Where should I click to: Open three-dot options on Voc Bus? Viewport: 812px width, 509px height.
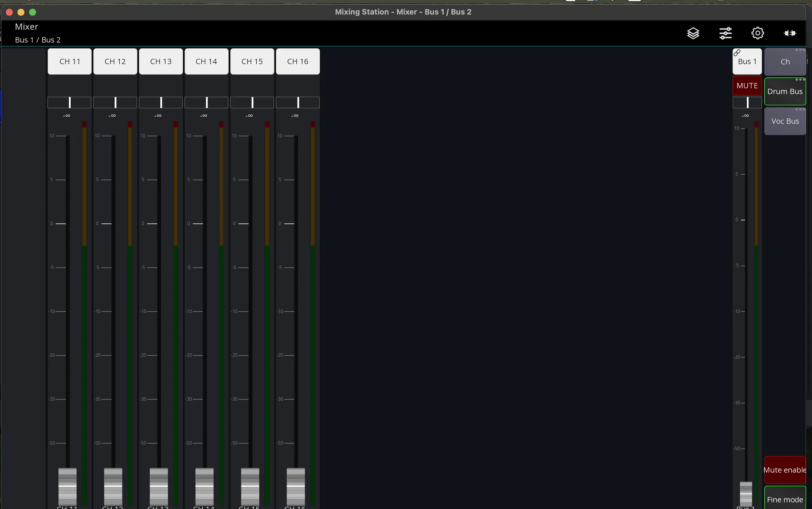800,109
